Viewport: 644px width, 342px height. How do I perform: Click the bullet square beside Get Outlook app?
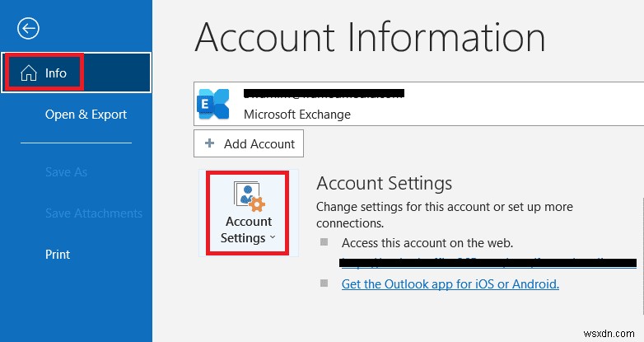click(324, 283)
